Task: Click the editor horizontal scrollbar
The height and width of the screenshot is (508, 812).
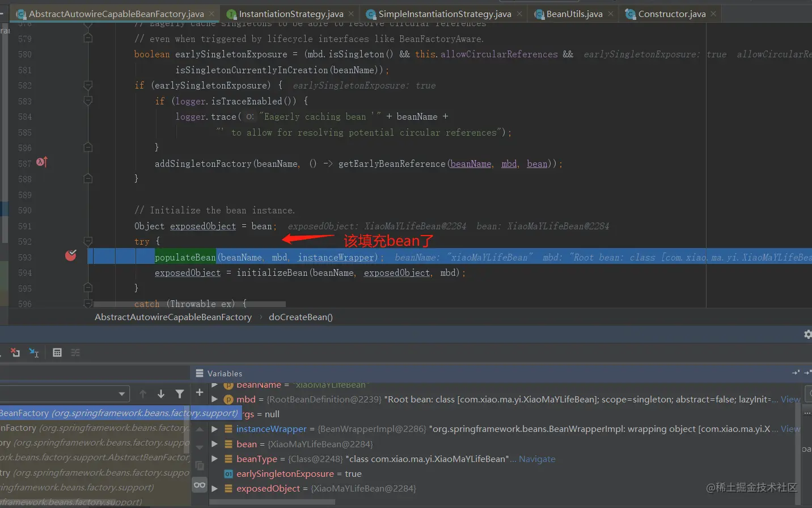Action: pos(189,304)
